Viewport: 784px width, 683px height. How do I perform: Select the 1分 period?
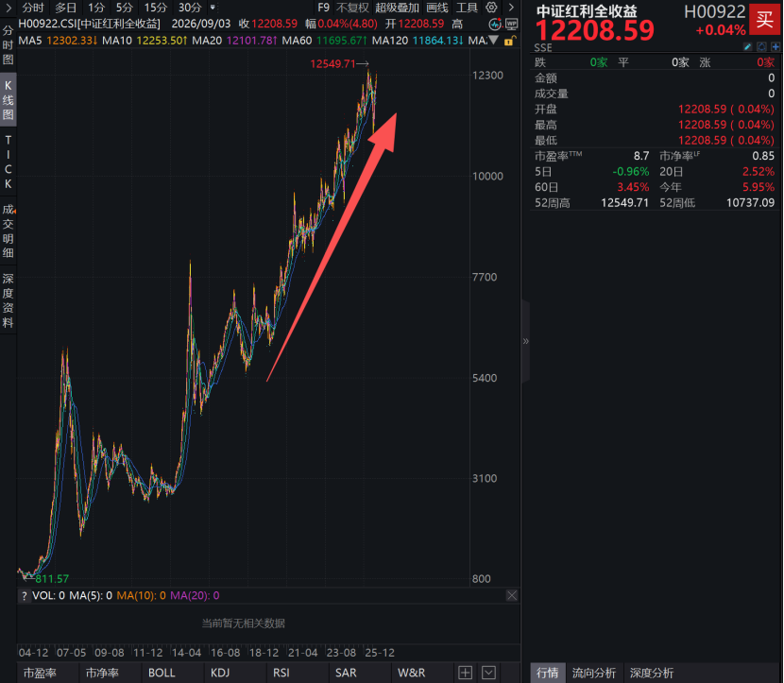96,8
